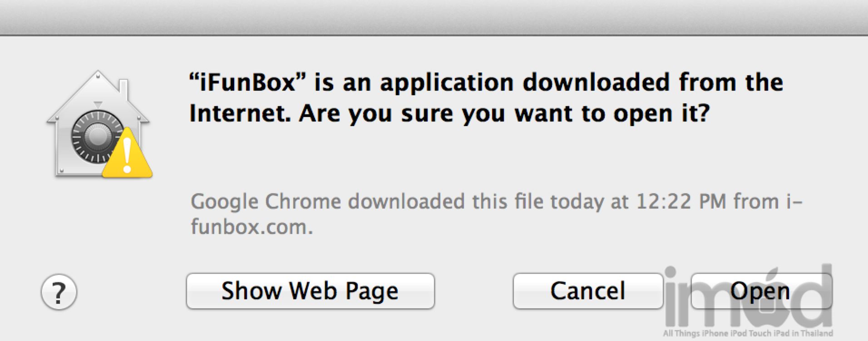The width and height of the screenshot is (868, 341).
Task: Click the dialog's top title bar
Action: tap(434, 17)
